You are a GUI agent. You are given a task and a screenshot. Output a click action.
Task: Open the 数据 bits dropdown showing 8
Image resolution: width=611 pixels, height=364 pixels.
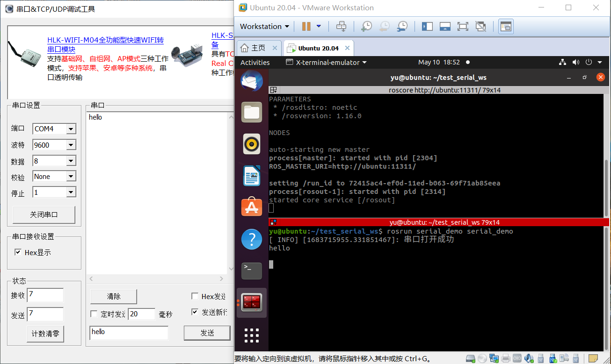click(71, 161)
